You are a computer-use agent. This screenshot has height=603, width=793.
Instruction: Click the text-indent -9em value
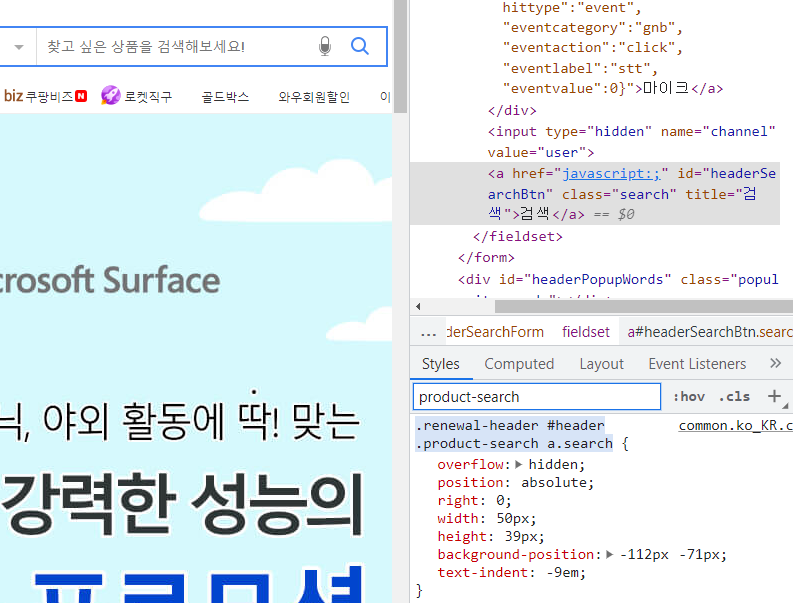coord(562,573)
